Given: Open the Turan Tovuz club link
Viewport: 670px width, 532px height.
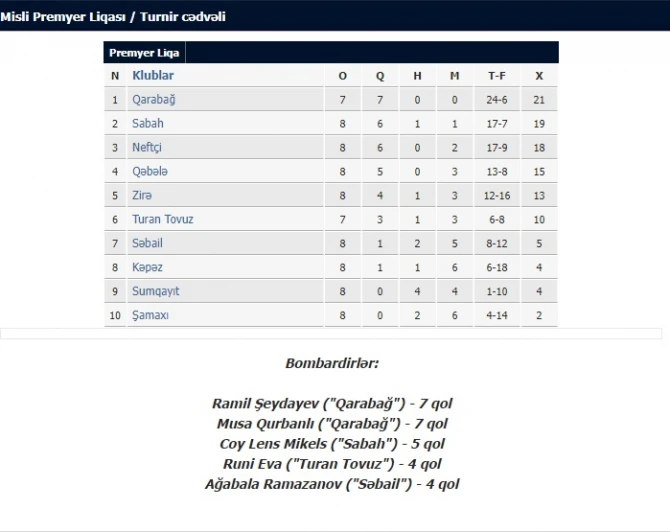Looking at the screenshot, I should pyautogui.click(x=163, y=219).
